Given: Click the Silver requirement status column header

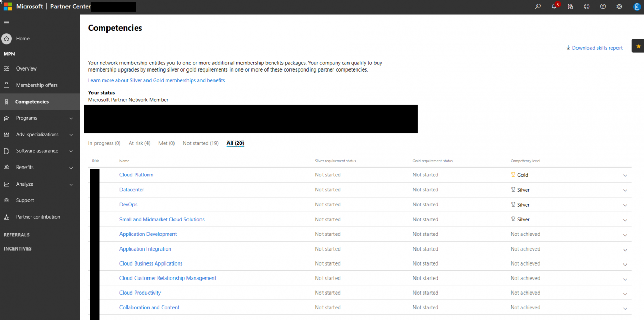Looking at the screenshot, I should [x=336, y=161].
